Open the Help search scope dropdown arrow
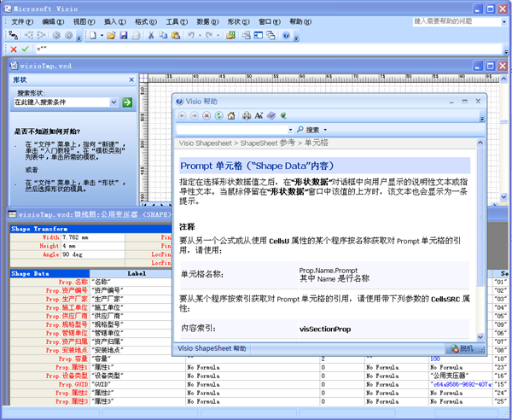Viewport: 512px width, 420px height. [325, 130]
